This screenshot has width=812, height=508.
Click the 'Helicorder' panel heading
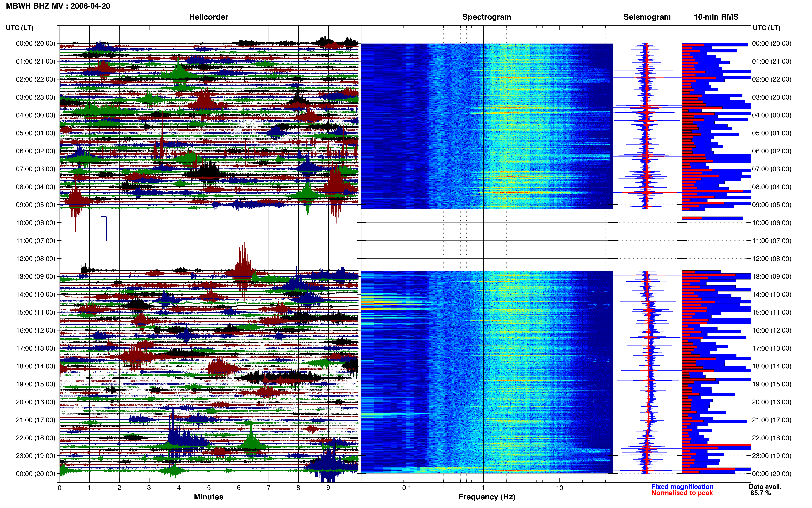pyautogui.click(x=209, y=17)
